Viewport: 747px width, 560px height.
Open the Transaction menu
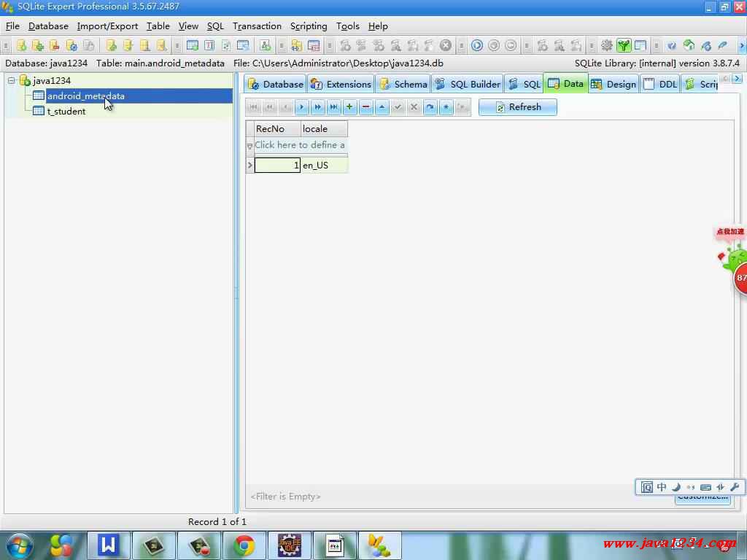[257, 26]
